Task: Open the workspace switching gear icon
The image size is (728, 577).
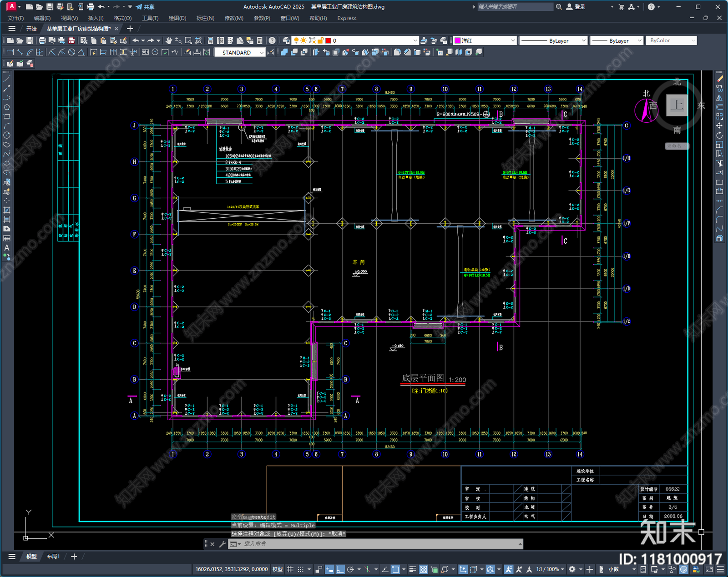Action: pyautogui.click(x=572, y=569)
